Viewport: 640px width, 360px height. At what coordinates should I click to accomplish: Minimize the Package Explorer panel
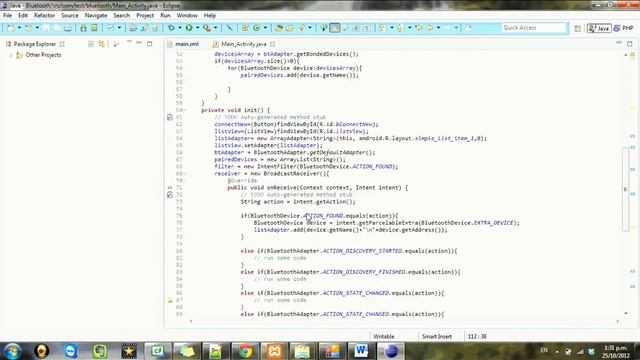click(139, 43)
